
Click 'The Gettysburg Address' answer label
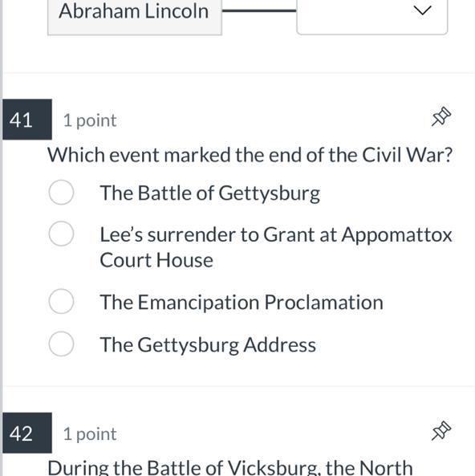click(208, 345)
